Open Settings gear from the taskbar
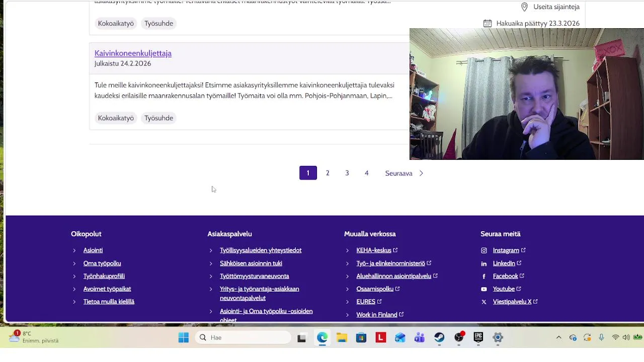Image resolution: width=644 pixels, height=362 pixels. [498, 338]
